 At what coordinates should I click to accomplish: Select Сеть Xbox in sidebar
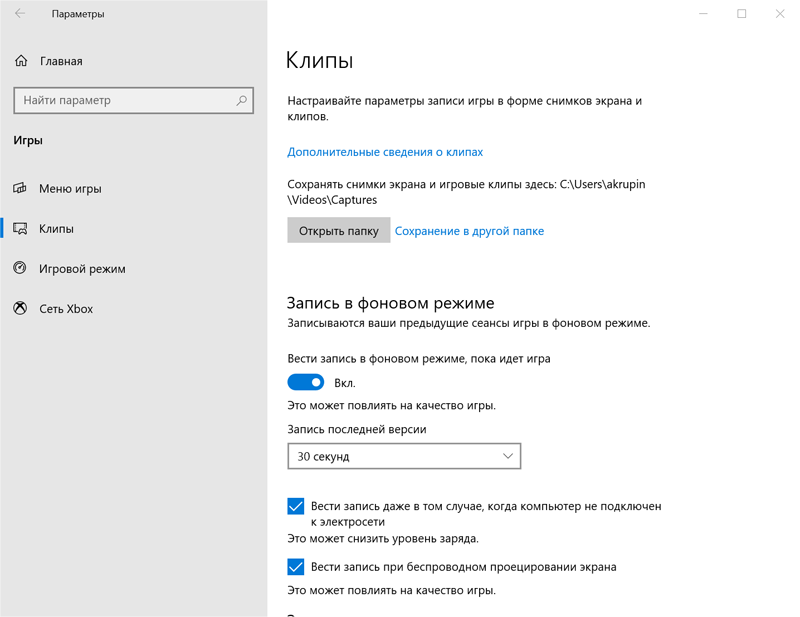66,309
